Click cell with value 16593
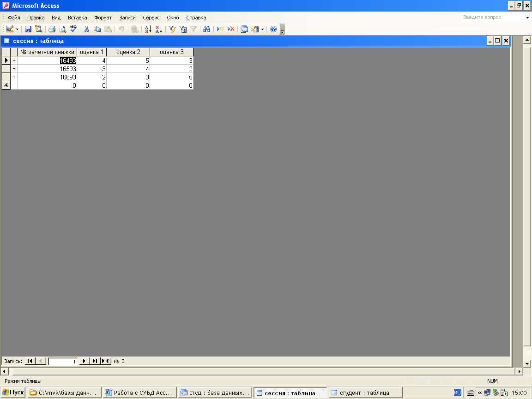 (47, 69)
